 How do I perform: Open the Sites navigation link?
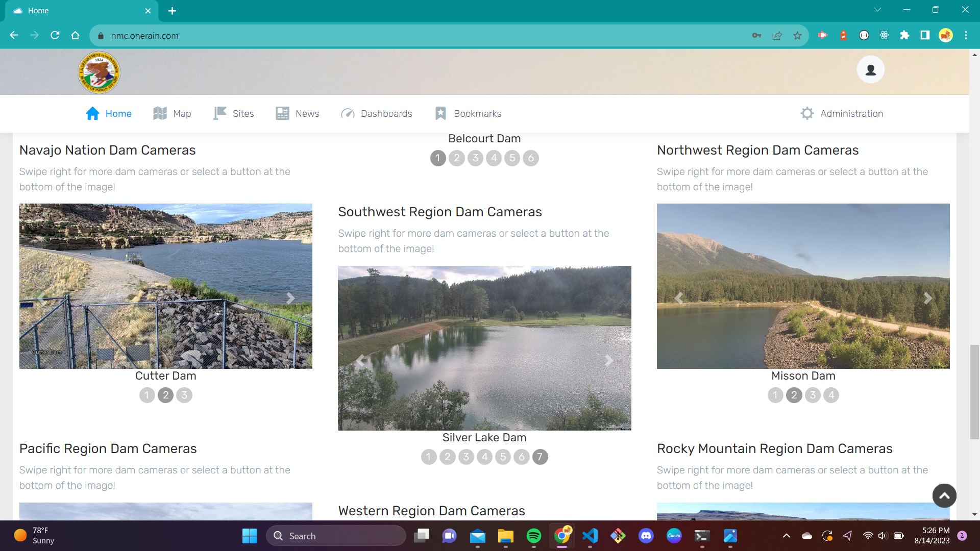pos(233,113)
